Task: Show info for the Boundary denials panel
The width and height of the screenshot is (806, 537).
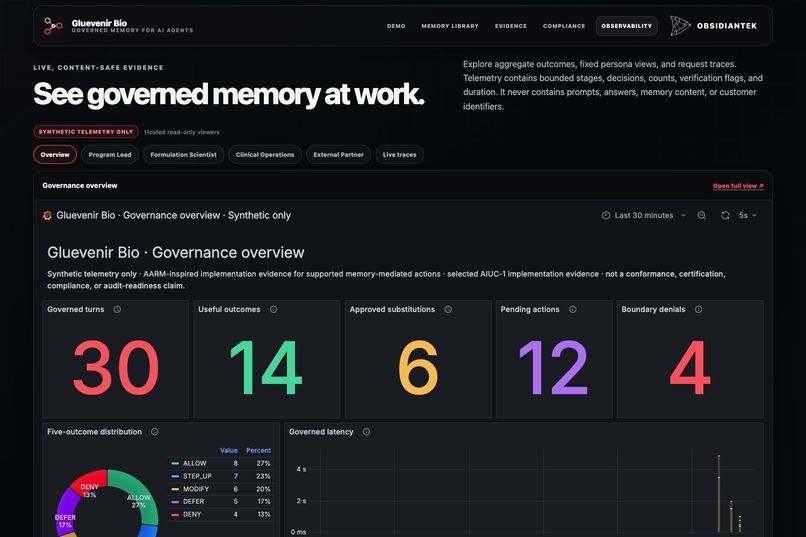Action: pyautogui.click(x=699, y=309)
